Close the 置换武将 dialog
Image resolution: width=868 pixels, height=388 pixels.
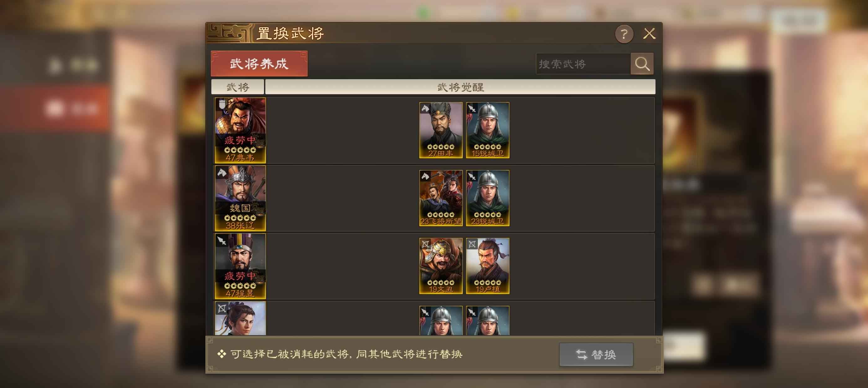649,34
